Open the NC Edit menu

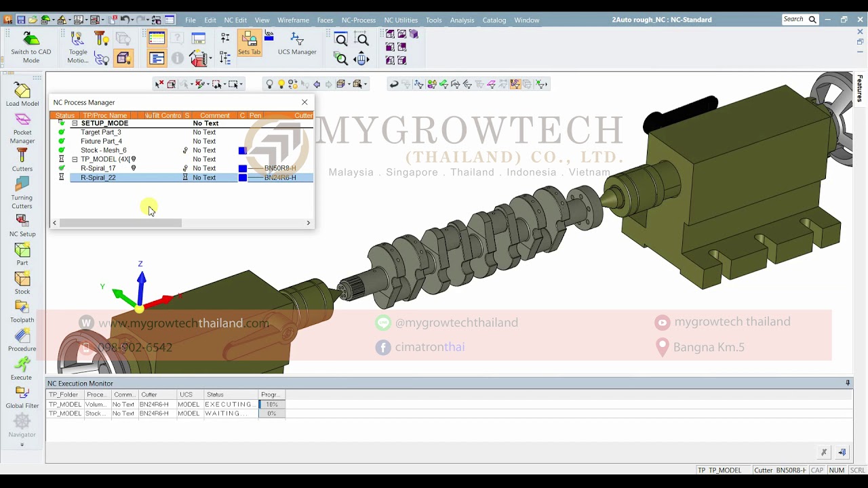pyautogui.click(x=235, y=20)
